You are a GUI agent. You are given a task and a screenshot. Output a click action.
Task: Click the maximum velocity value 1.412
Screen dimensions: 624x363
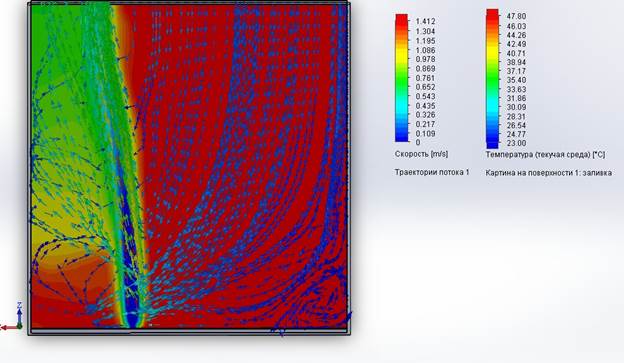425,21
